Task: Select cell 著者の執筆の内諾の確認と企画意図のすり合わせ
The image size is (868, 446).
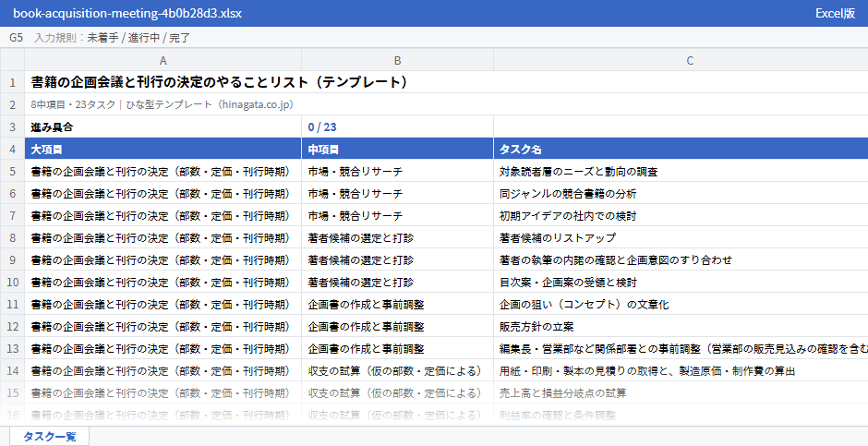Action: 681,259
